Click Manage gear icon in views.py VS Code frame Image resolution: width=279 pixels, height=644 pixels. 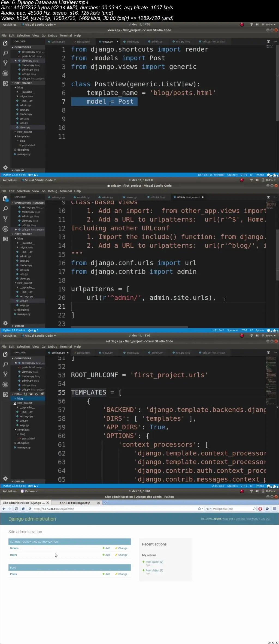click(5, 168)
